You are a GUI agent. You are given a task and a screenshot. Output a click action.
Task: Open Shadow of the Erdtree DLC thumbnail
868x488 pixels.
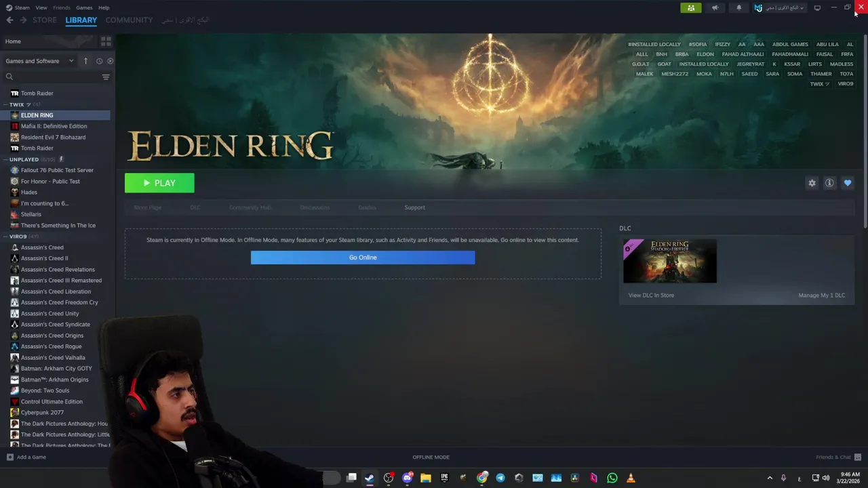coord(670,261)
